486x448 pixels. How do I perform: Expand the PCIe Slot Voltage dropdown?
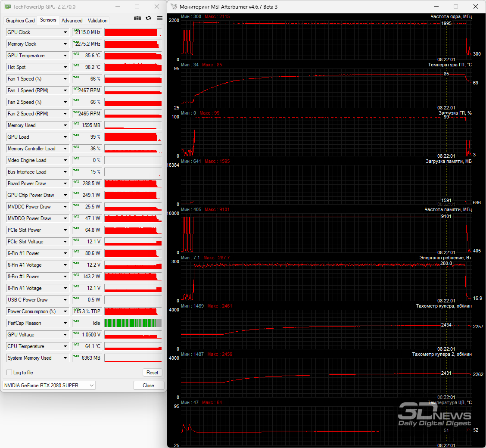65,242
